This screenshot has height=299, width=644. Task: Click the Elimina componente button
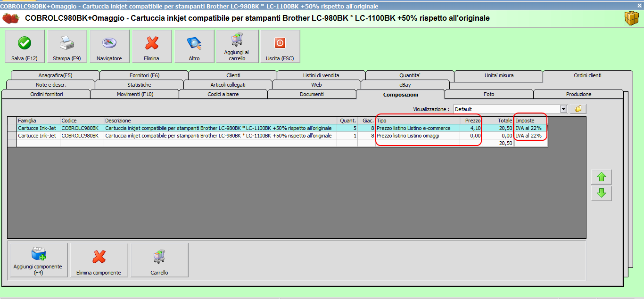pyautogui.click(x=99, y=260)
